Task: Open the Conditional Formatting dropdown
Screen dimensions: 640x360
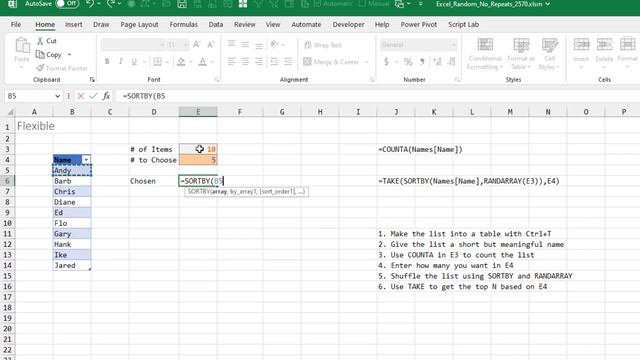Action: tap(485, 54)
